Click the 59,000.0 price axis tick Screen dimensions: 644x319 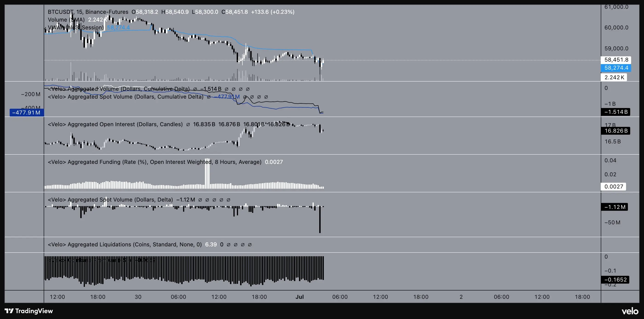616,48
